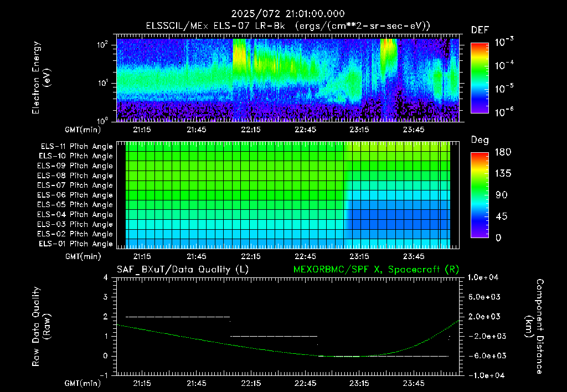Click the 21:15 tick label under data quality plot
The width and height of the screenshot is (567, 392).
click(142, 383)
